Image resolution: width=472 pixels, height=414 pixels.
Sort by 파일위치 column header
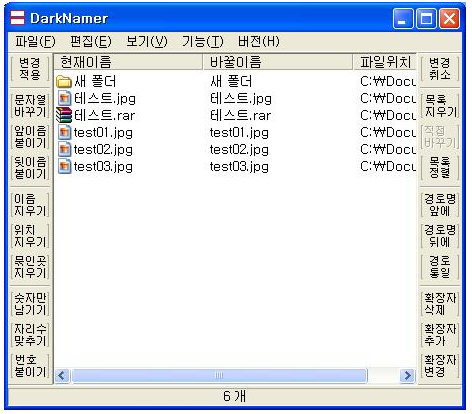click(x=385, y=62)
